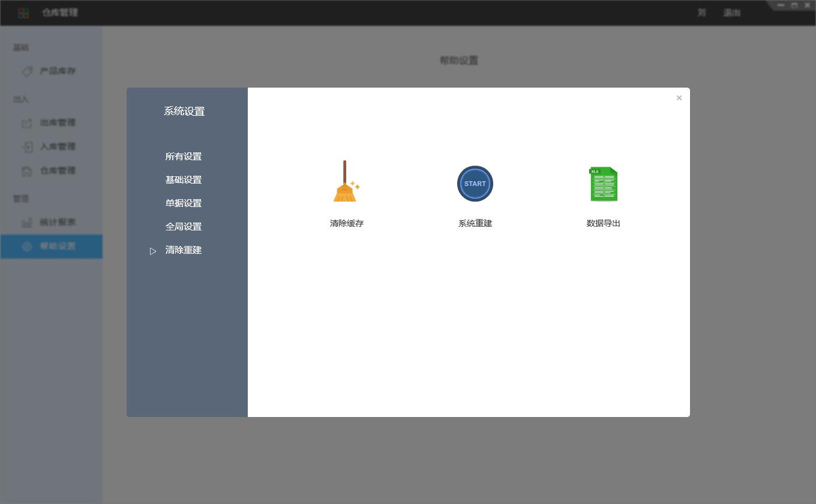Click the broom icon to clear cache
816x504 pixels.
(346, 182)
